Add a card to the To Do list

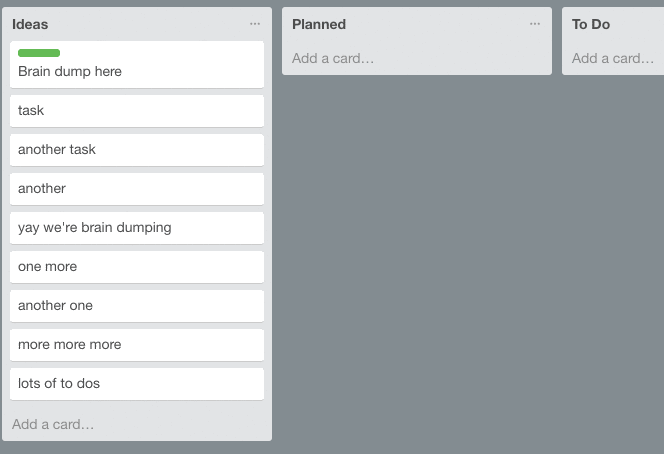click(613, 58)
